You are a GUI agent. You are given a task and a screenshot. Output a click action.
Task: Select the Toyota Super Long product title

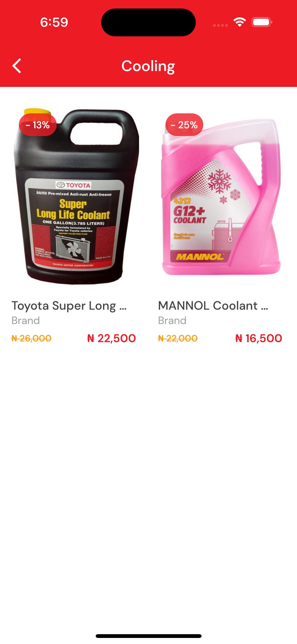point(69,306)
